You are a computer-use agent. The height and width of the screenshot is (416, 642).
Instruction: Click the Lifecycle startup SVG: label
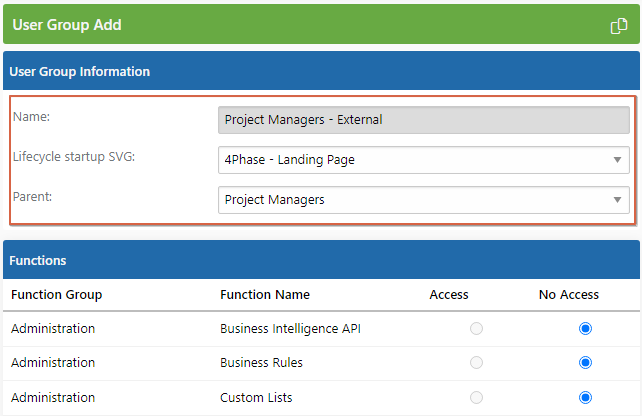74,157
